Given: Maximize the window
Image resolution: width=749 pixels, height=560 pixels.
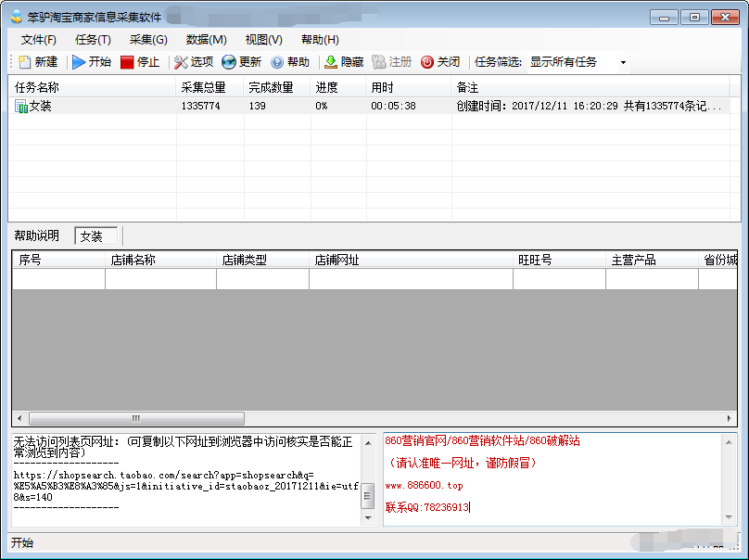Looking at the screenshot, I should 694,18.
